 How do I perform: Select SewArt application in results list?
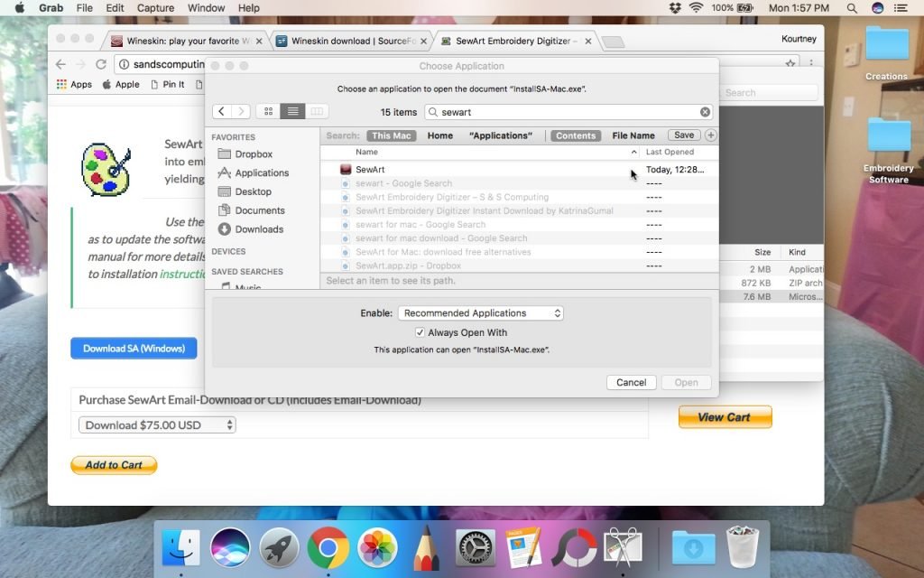370,169
